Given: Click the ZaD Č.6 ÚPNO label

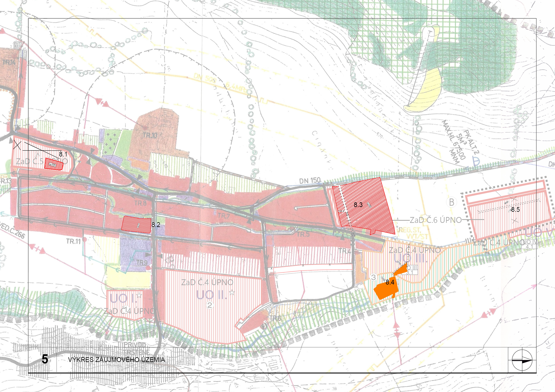Looking at the screenshot, I should point(436,220).
